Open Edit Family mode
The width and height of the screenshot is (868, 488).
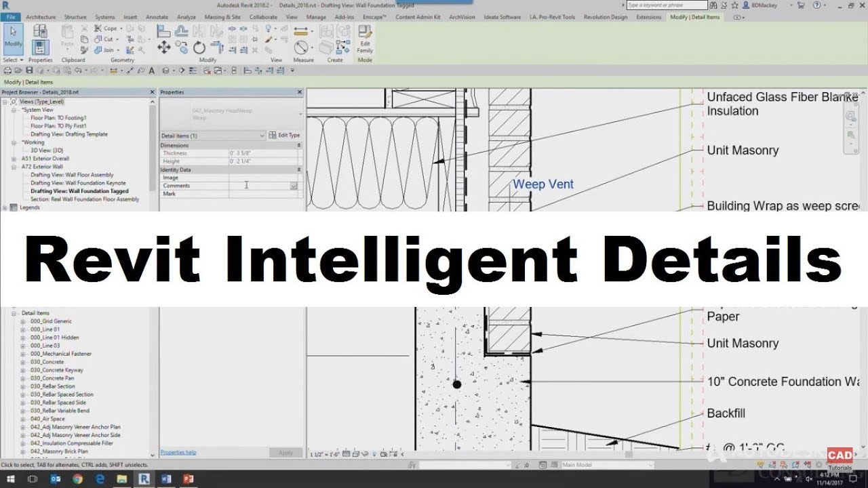pos(365,39)
